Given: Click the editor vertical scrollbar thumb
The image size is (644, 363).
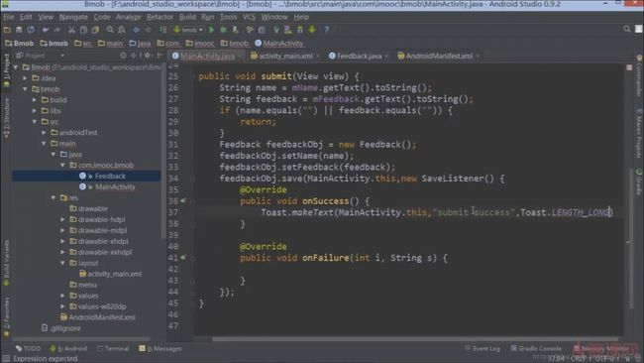Looking at the screenshot, I should 631,238.
